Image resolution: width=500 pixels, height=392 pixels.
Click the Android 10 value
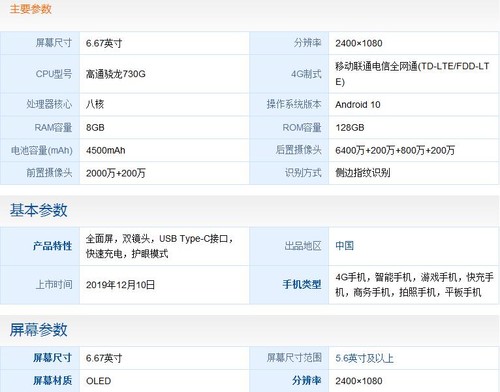point(358,105)
